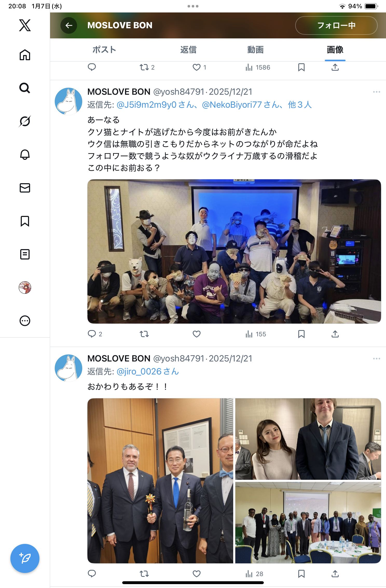Screen dimensions: 386x588
Task: Bookmark the masked group photo post
Action: [301, 334]
